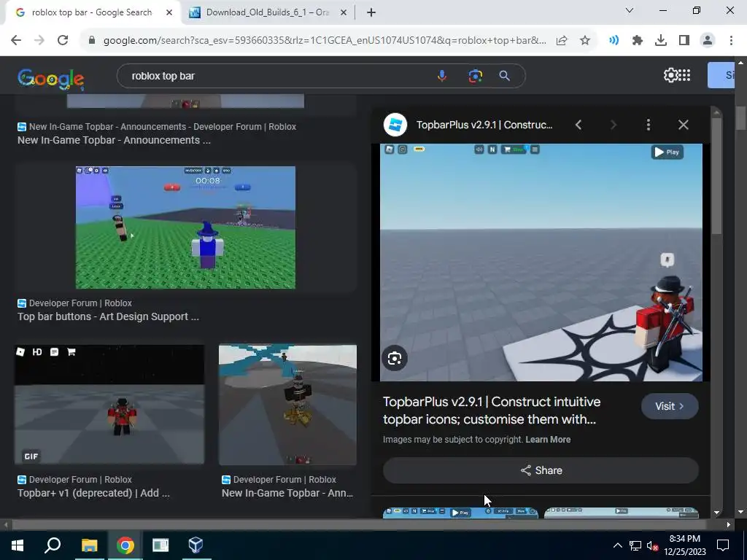Click the roblox top bar search field
747x560 pixels.
click(x=281, y=76)
